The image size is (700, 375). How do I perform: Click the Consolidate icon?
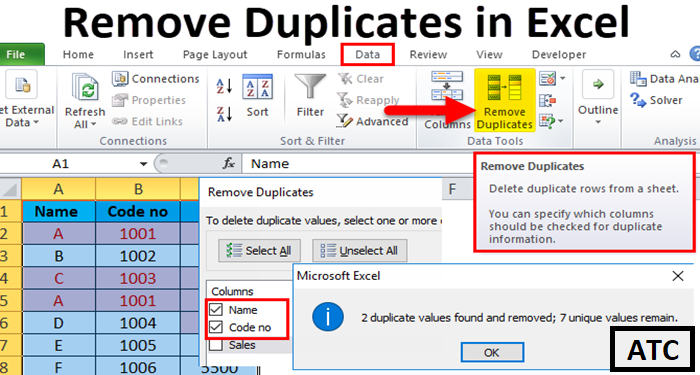click(x=547, y=100)
